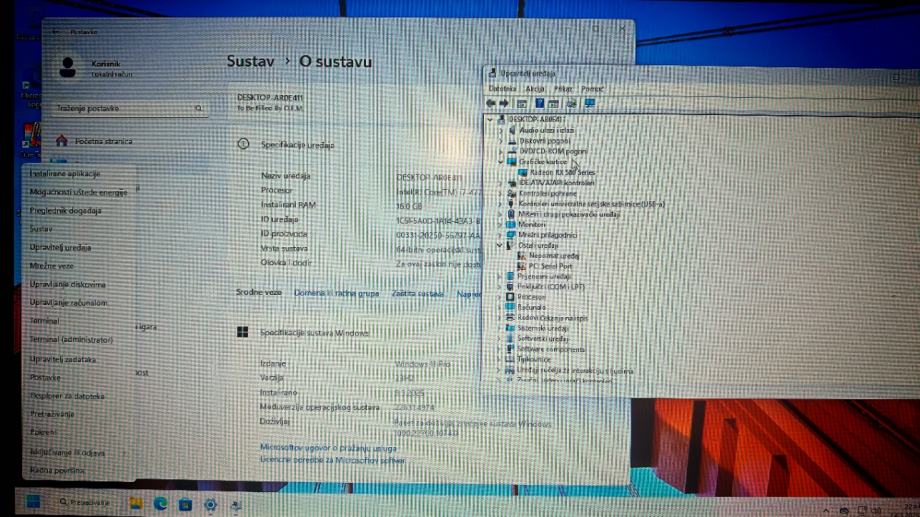
Task: Collapse the Grafičke kartice category
Action: coord(501,161)
